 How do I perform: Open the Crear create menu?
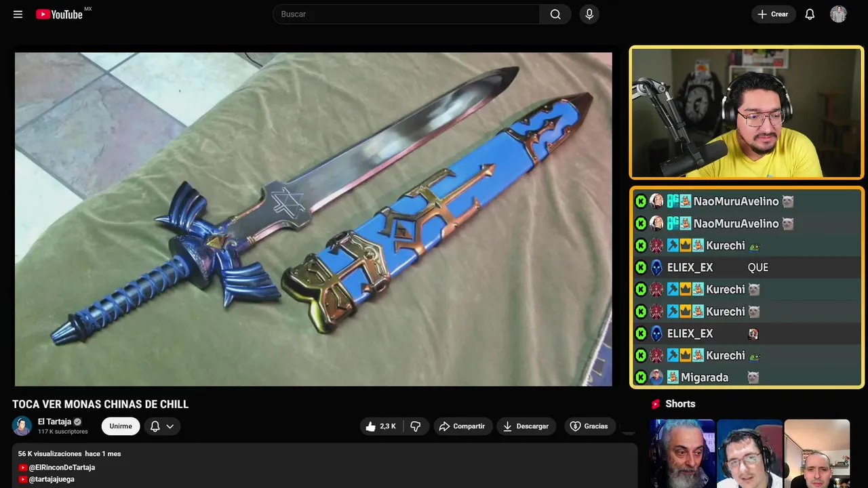pos(773,14)
